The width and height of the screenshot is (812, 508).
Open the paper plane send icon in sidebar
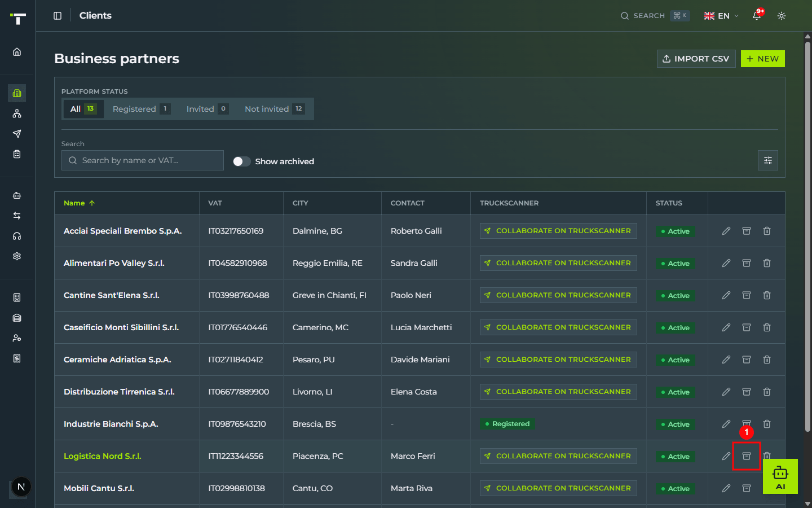click(17, 134)
